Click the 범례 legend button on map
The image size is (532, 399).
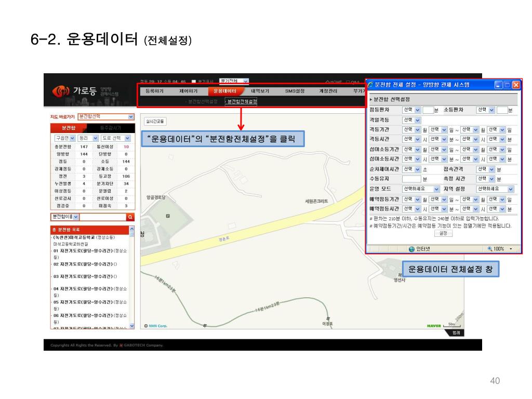pos(456,333)
